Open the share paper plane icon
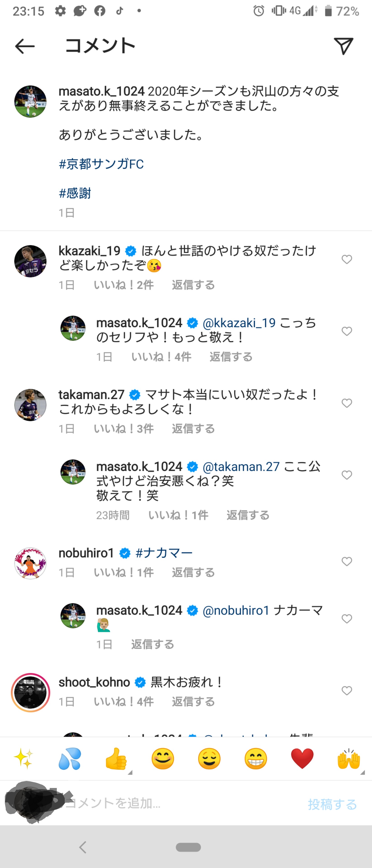 [x=343, y=46]
